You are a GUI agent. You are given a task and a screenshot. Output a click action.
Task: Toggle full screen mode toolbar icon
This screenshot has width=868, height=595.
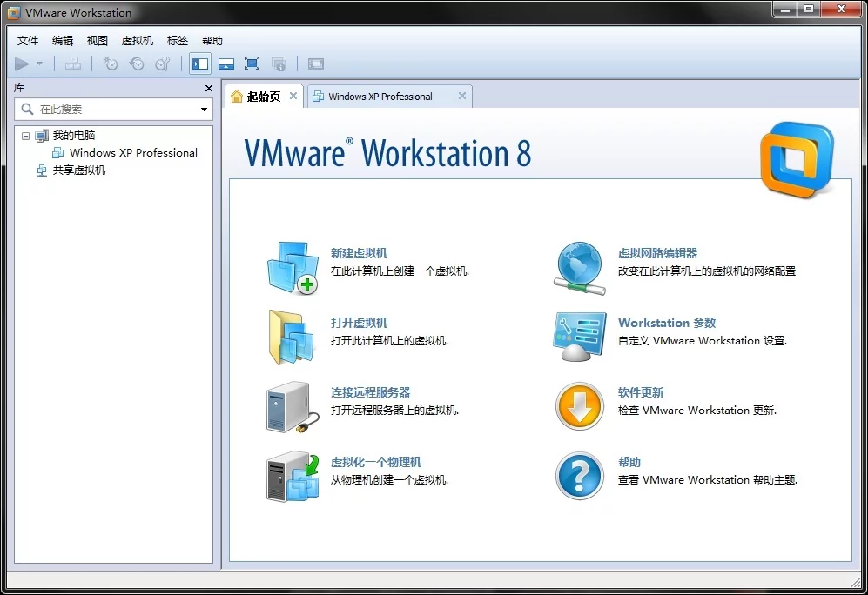252,64
